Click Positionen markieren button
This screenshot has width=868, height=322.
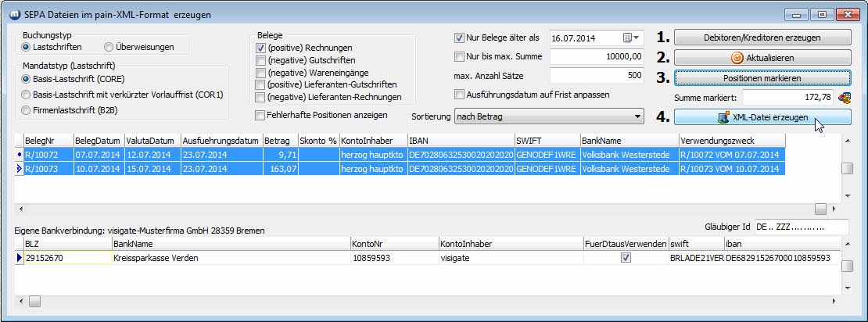[x=762, y=77]
